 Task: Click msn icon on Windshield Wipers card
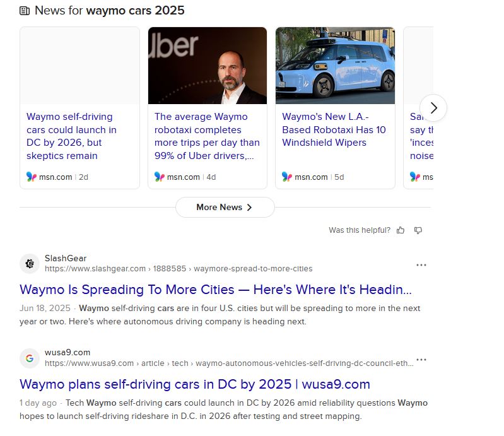click(x=287, y=177)
